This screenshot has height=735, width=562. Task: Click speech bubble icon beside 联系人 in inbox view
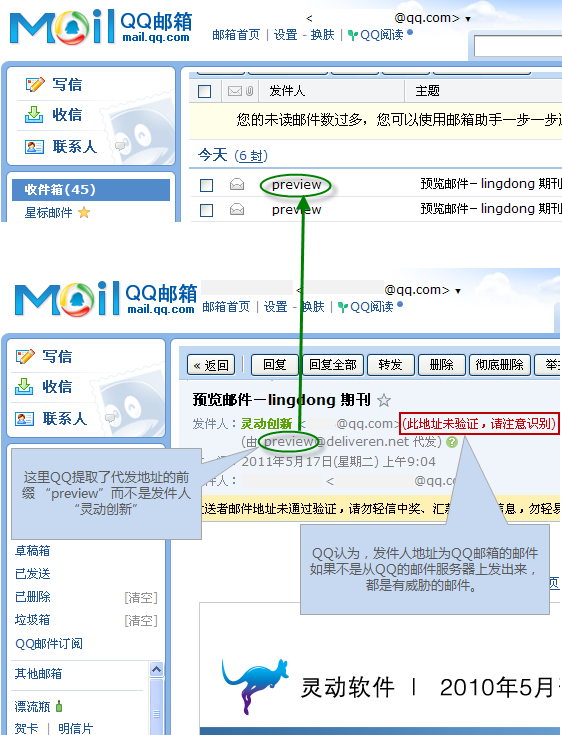click(x=120, y=146)
